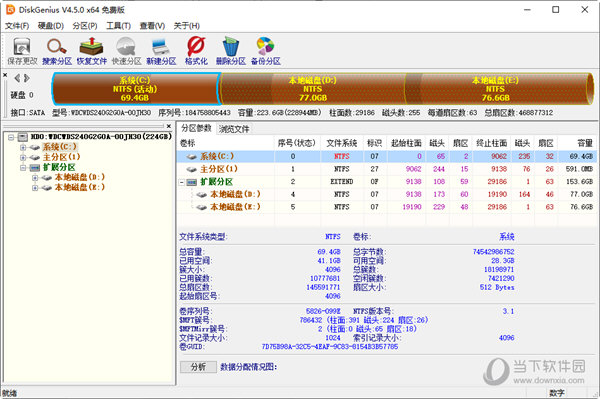Screen dimensions: 600x399
Task: Click the 扩展分区 icon in the table row
Action: (192, 182)
